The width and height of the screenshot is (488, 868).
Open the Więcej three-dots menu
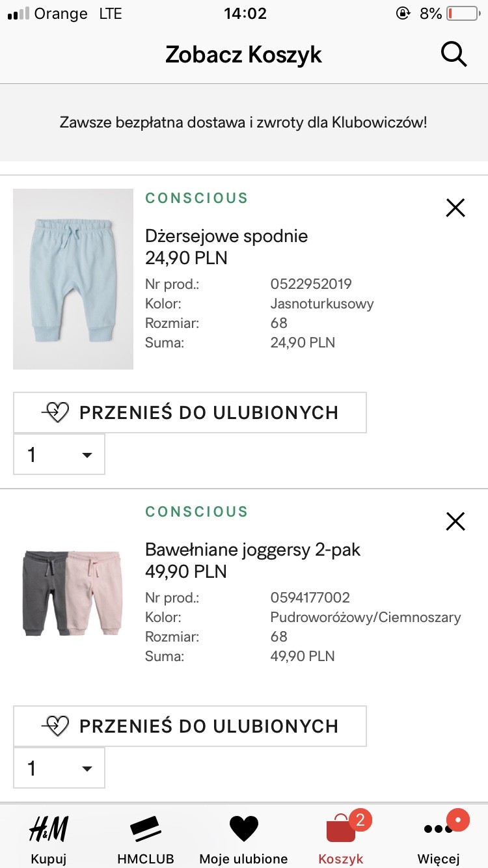click(439, 839)
